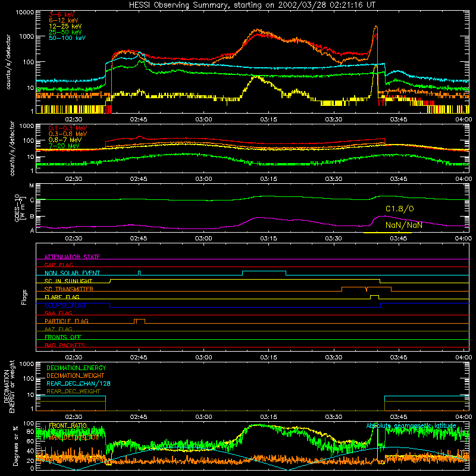The image size is (476, 476).
Task: Select the M level label on GOES axis
Action: pos(32,186)
